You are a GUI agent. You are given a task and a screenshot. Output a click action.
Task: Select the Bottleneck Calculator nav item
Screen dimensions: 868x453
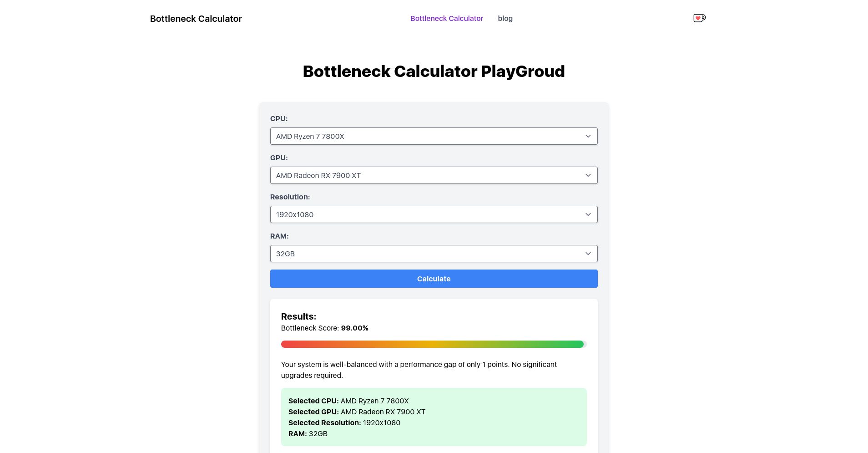click(x=447, y=18)
